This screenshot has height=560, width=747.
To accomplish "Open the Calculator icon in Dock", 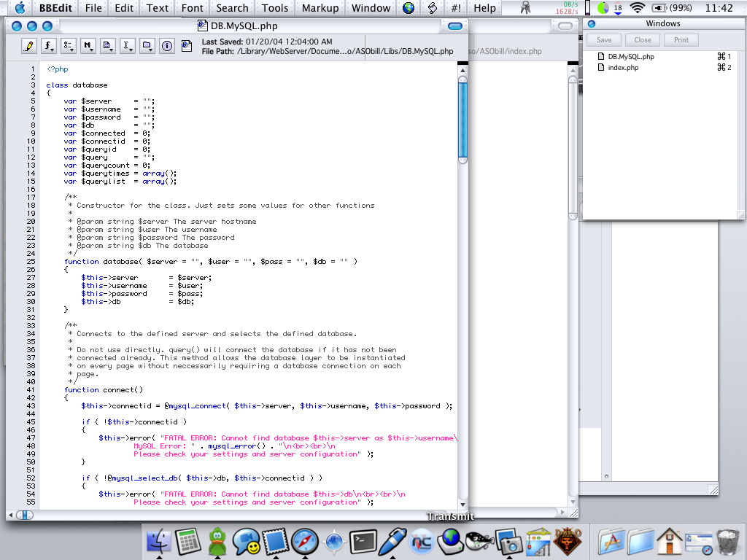I will coord(187,542).
